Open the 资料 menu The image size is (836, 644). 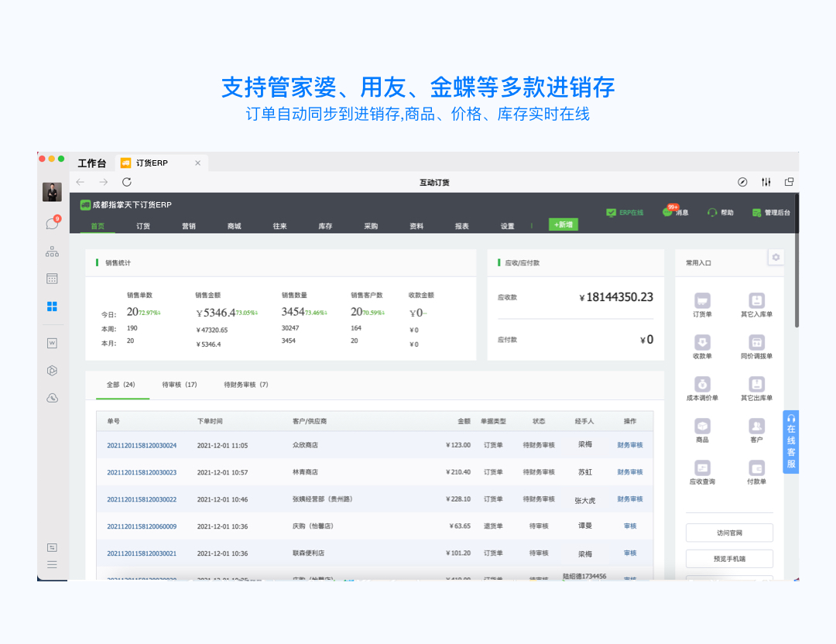(416, 226)
